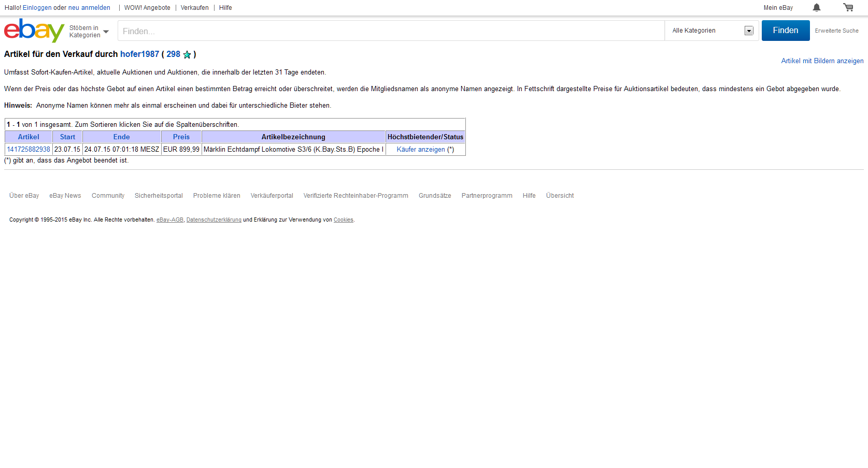The width and height of the screenshot is (868, 468).
Task: Click the eBay logo
Action: 34,31
